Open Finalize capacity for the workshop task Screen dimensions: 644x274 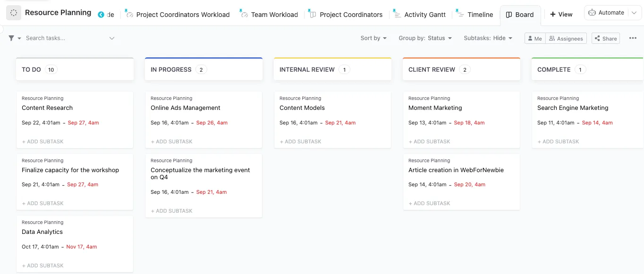pyautogui.click(x=70, y=170)
